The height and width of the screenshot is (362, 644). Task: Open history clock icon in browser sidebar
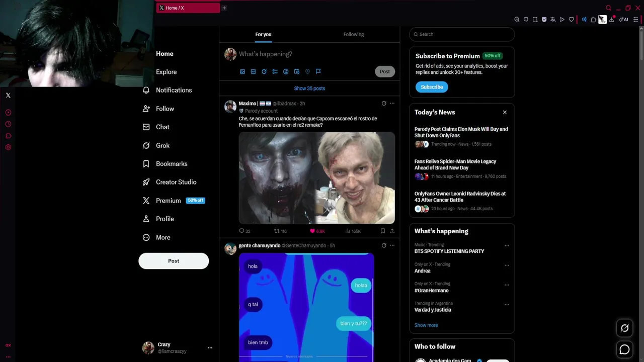coord(8,124)
